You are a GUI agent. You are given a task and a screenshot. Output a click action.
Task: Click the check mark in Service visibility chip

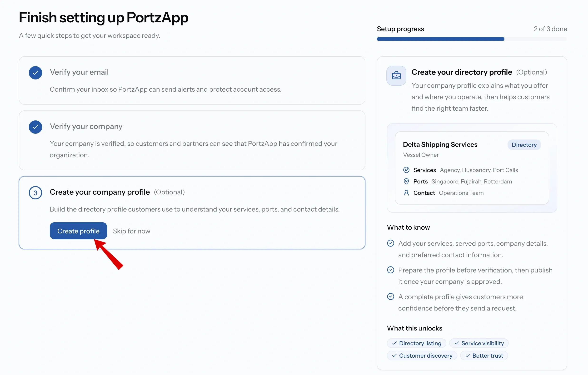click(x=456, y=343)
